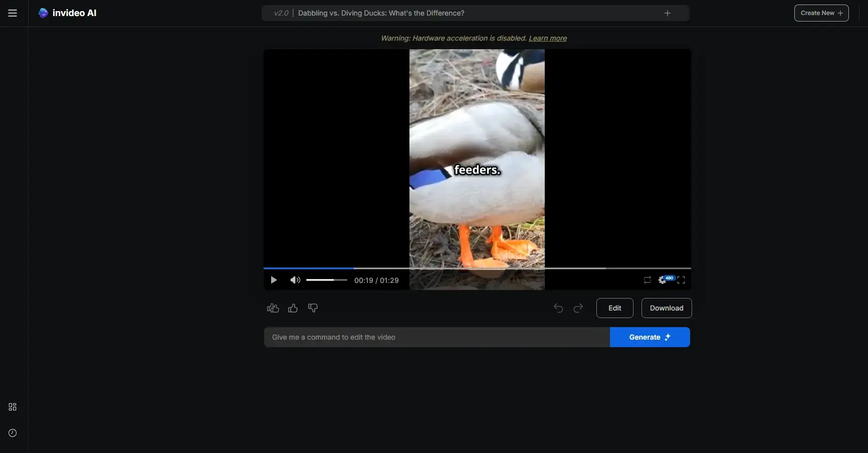
Task: Enter fullscreen video mode
Action: [681, 280]
